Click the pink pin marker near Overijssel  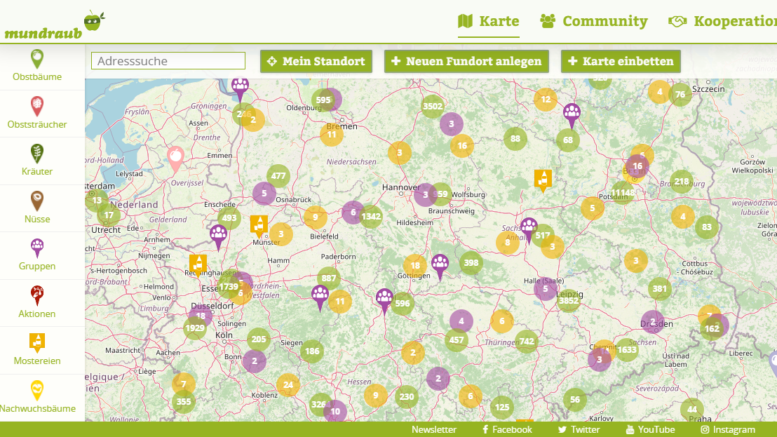point(175,157)
